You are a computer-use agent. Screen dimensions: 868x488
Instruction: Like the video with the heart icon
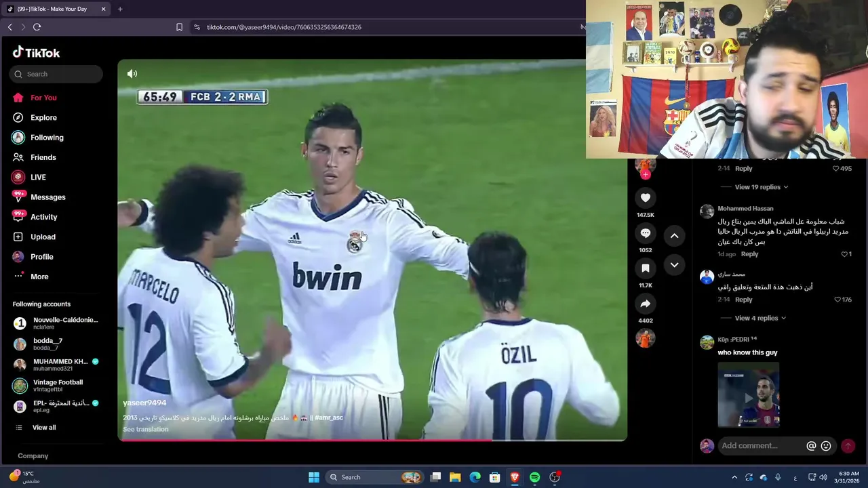646,198
